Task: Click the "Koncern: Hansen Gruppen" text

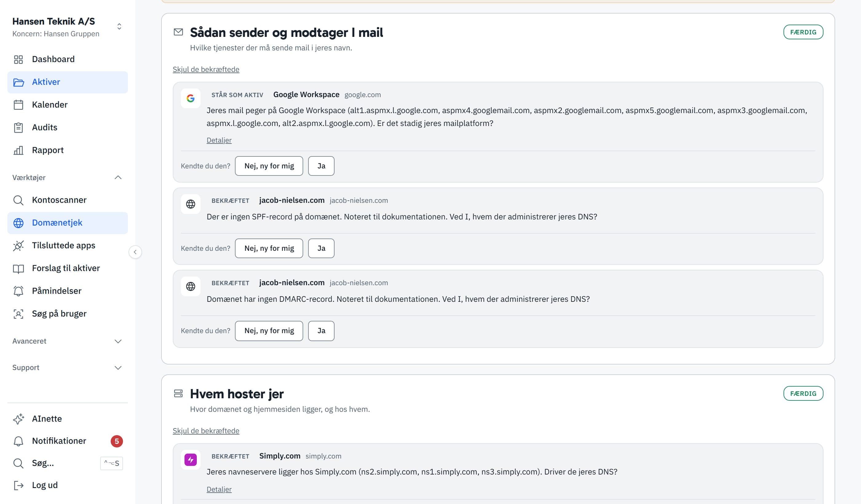Action: 56,34
